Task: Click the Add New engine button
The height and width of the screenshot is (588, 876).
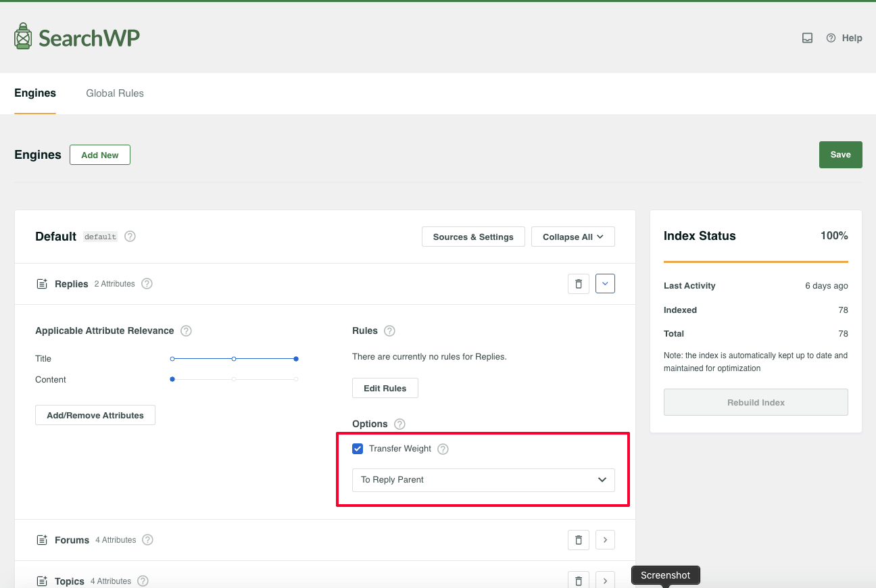Action: click(x=100, y=155)
